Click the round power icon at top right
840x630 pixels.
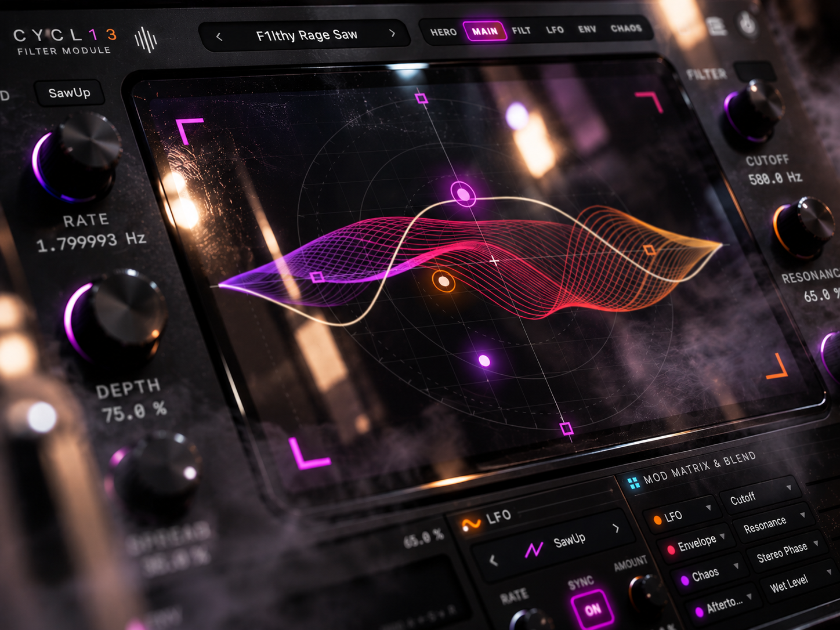click(748, 24)
